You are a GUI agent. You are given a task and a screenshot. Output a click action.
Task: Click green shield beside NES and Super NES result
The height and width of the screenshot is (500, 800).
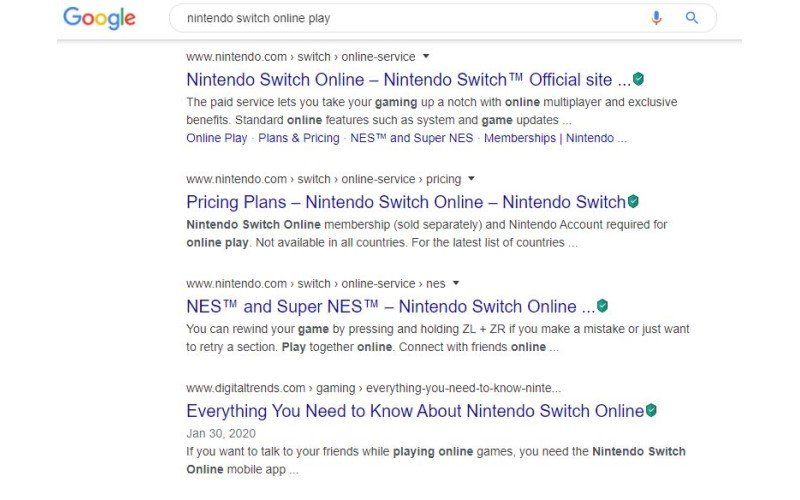(603, 306)
